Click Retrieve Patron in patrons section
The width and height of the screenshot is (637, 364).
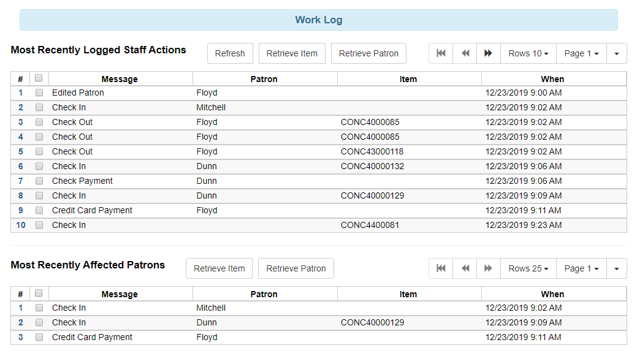pyautogui.click(x=296, y=268)
